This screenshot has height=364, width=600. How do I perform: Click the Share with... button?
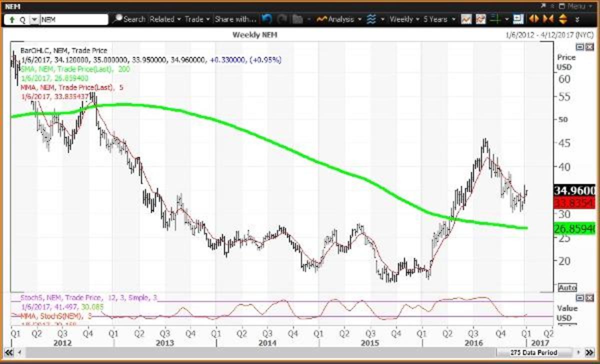pyautogui.click(x=234, y=19)
